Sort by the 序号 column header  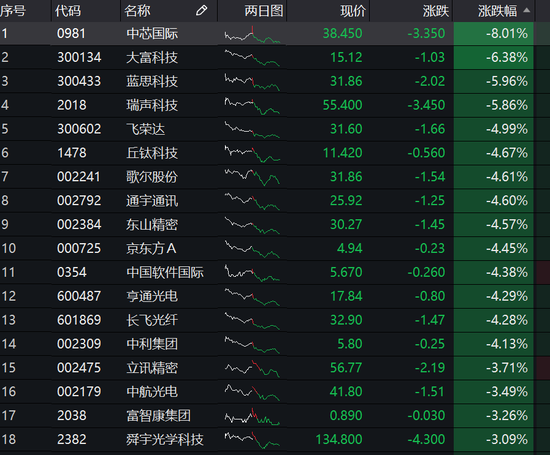click(13, 11)
